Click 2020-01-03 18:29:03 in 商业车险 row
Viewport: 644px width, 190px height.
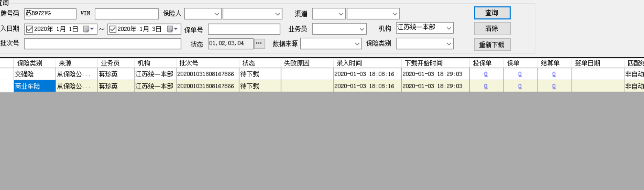coord(432,86)
